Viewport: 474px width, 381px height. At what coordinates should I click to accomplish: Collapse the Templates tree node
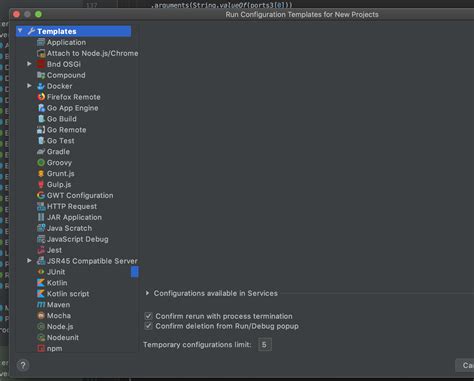tap(20, 31)
